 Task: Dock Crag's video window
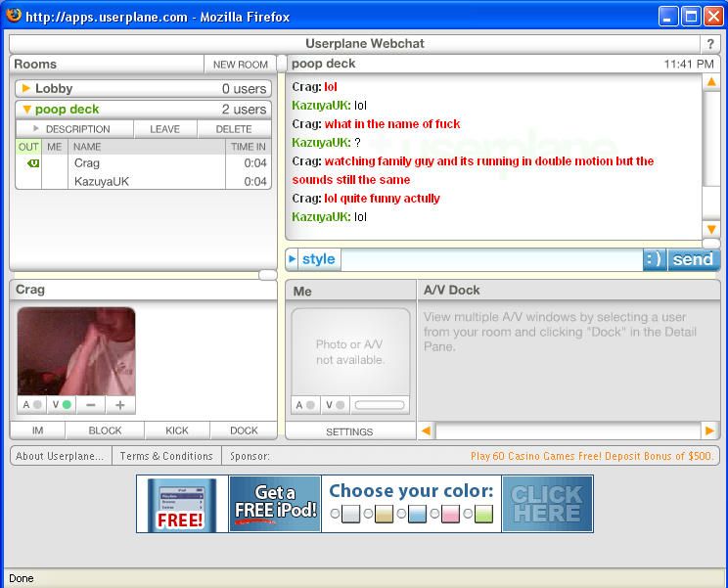[x=244, y=430]
